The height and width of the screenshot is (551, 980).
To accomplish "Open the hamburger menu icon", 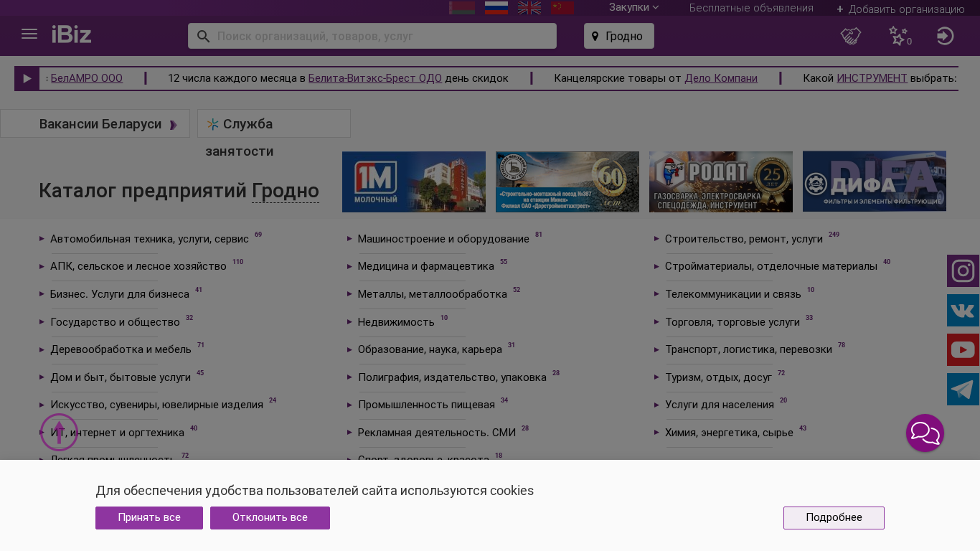I will pos(29,34).
